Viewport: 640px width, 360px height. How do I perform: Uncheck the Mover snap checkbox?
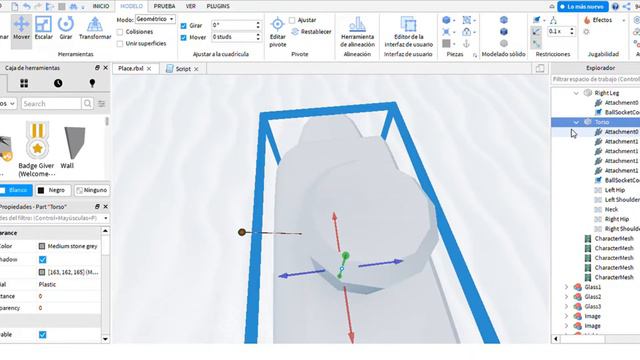(x=183, y=38)
